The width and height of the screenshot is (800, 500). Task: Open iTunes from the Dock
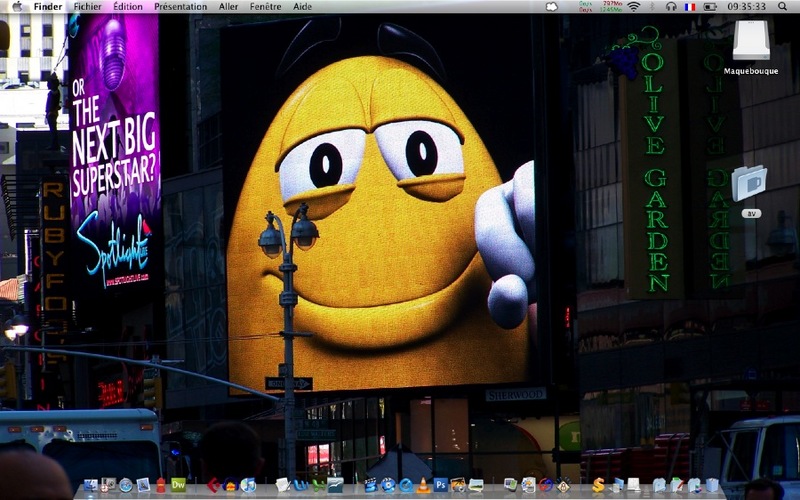tap(248, 485)
